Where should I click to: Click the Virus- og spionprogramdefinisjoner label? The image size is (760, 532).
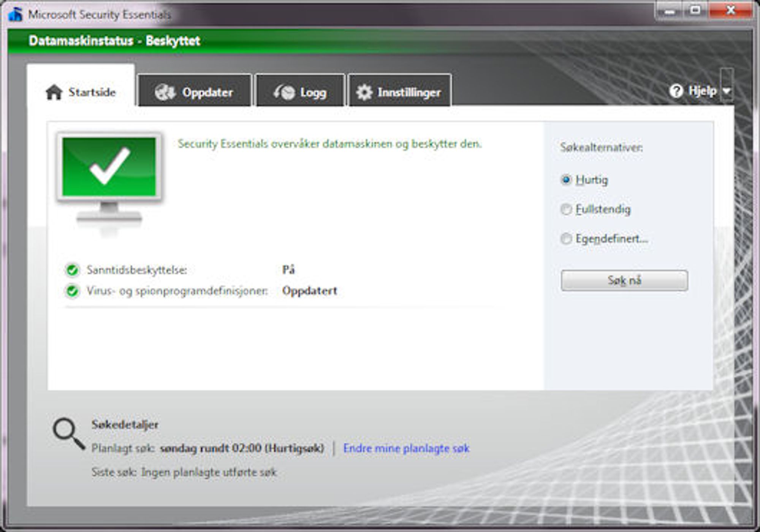177,291
